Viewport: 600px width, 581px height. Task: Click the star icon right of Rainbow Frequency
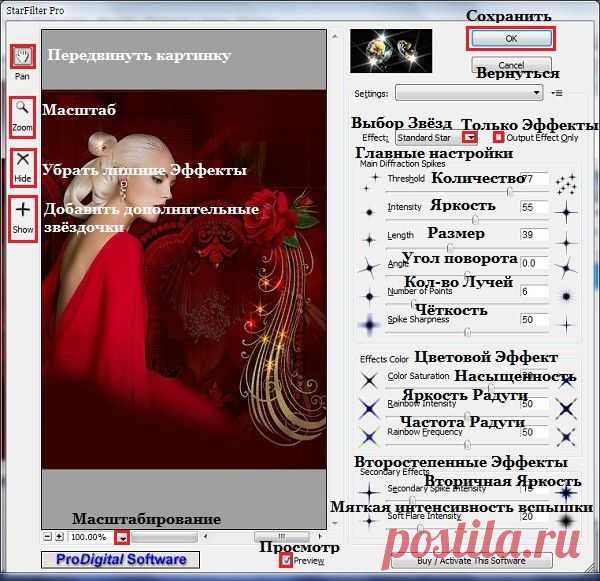coord(566,437)
